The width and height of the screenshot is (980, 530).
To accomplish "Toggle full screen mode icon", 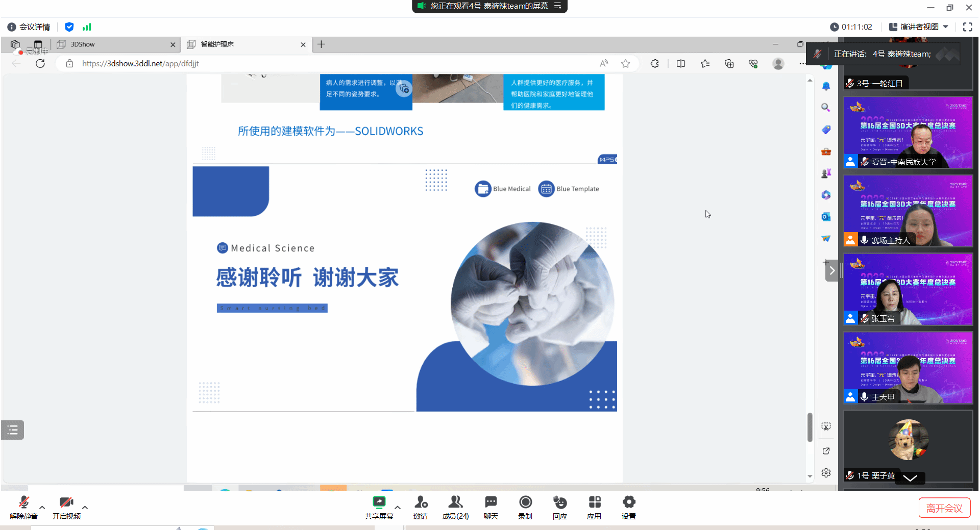I will (967, 27).
